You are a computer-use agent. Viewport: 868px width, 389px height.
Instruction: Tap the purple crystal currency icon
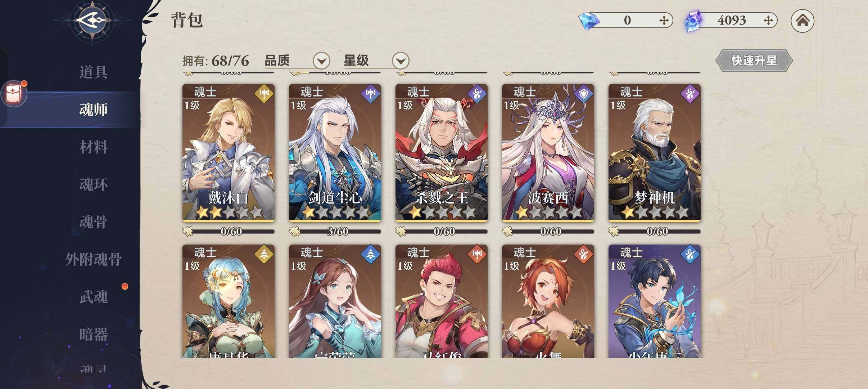click(693, 21)
